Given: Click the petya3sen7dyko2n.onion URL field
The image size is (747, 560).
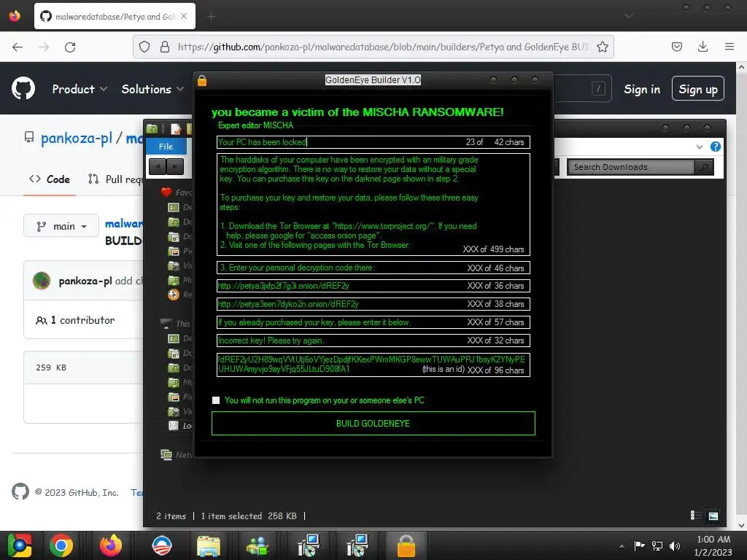Looking at the screenshot, I should 373,304.
